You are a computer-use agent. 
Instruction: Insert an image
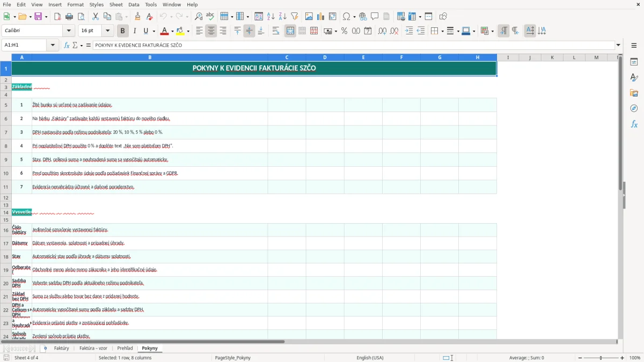(309, 17)
